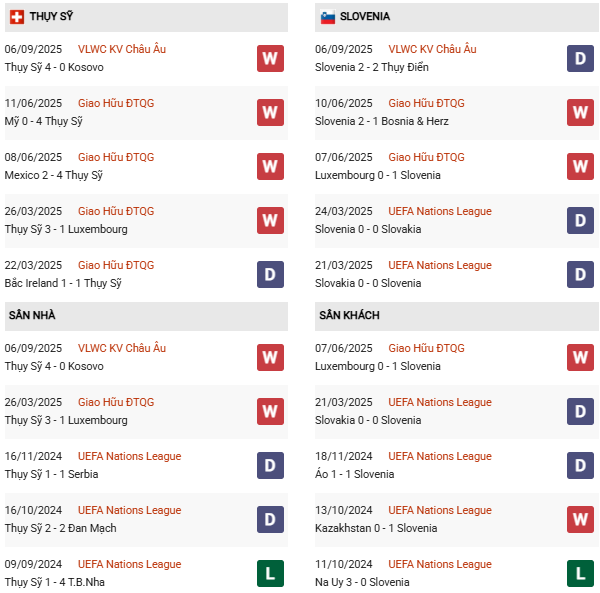Click W badge for Mỹ 0 - 4 Thụy Sỹ
This screenshot has width=600, height=593.
coord(270,112)
